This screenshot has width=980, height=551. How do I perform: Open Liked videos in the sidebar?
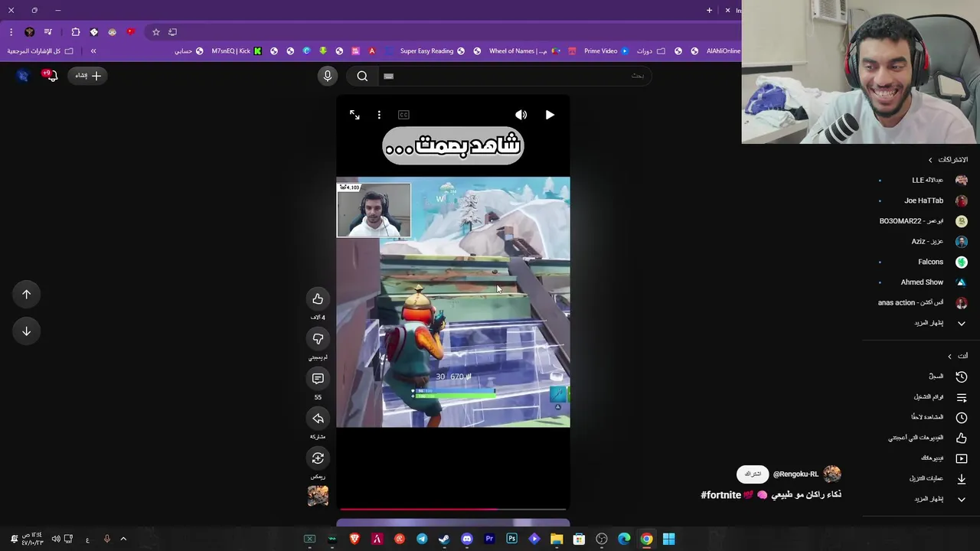click(x=928, y=438)
